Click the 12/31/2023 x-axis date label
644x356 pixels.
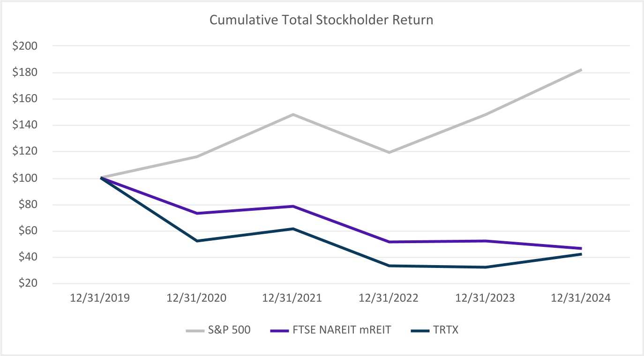(x=486, y=299)
